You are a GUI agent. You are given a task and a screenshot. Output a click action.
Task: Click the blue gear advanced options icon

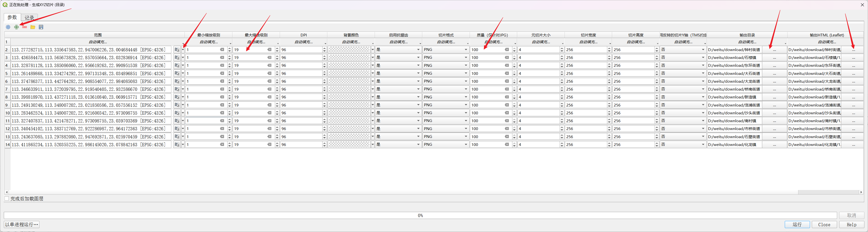click(x=8, y=27)
